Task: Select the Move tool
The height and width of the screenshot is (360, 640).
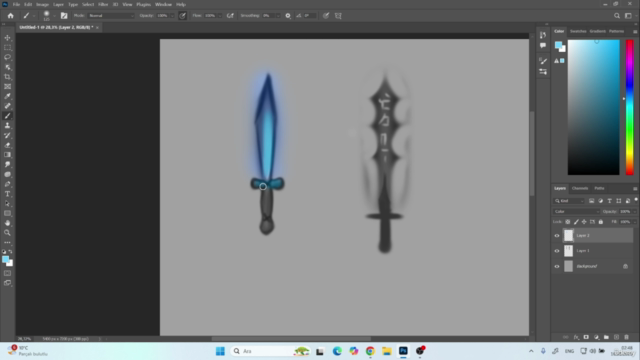Action: coord(7,38)
